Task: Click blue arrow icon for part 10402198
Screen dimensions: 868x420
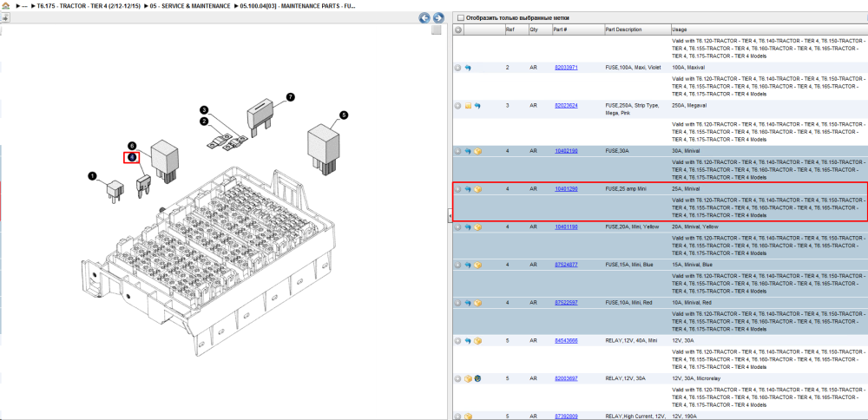Action: pos(469,150)
